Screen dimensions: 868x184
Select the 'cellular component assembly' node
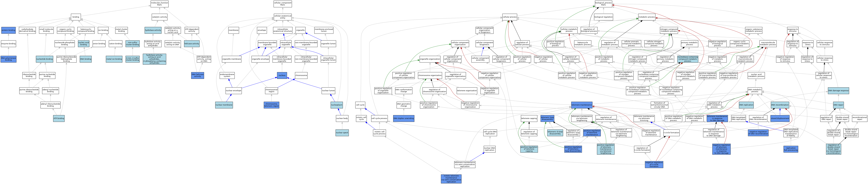[480, 59]
